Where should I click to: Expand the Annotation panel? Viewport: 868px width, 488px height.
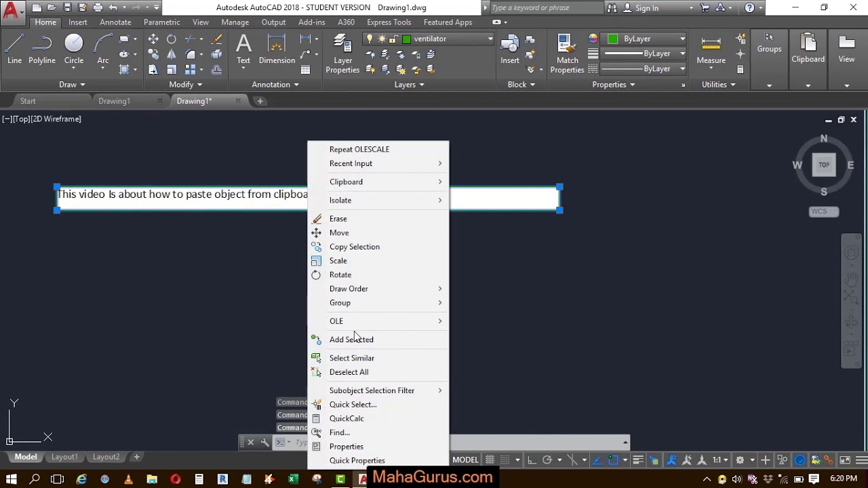tap(275, 85)
